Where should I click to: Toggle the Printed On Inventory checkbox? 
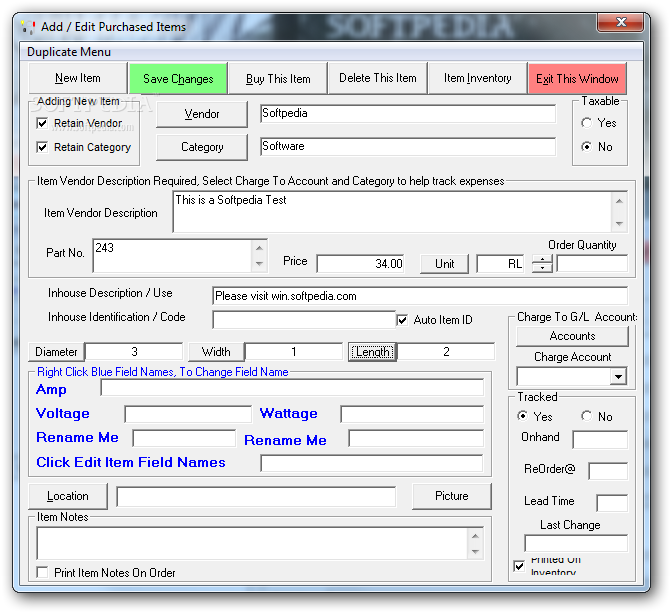point(519,566)
